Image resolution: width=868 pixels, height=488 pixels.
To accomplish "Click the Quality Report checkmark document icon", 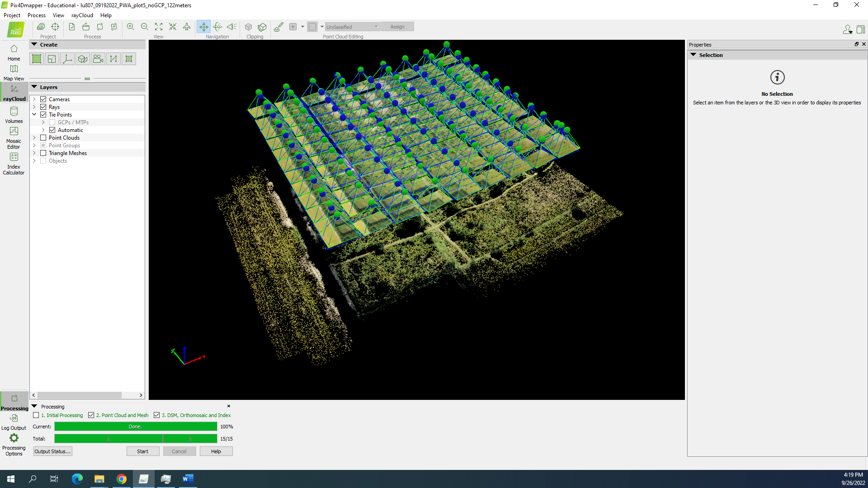I will click(72, 27).
